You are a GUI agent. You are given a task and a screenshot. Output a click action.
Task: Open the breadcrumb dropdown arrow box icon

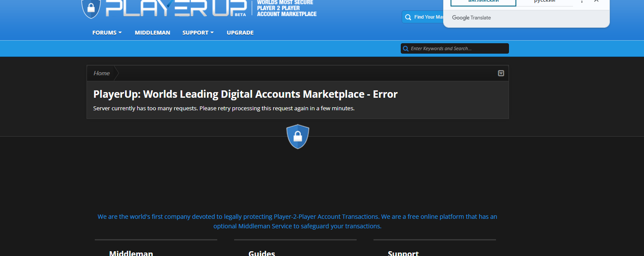click(501, 73)
